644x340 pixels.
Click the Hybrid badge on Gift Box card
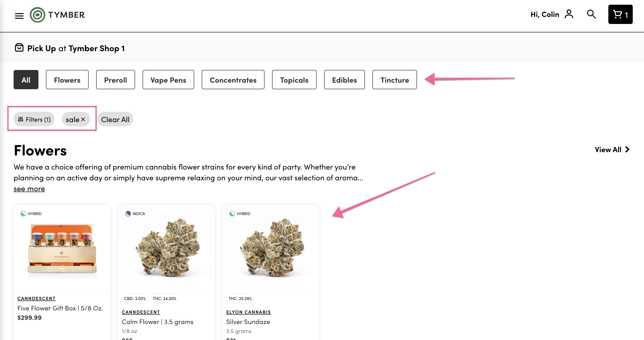31,214
